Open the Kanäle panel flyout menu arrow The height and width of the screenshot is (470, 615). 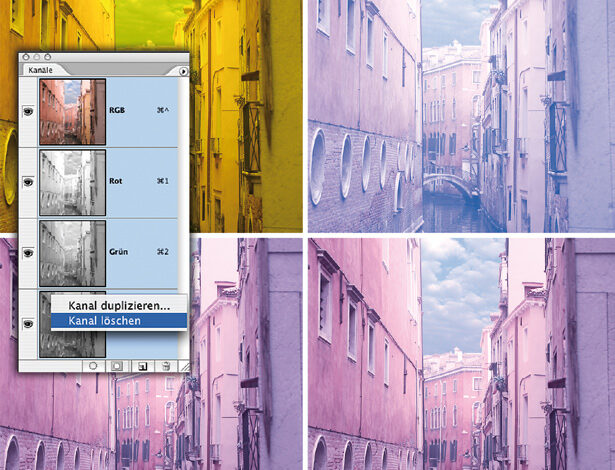tap(183, 71)
